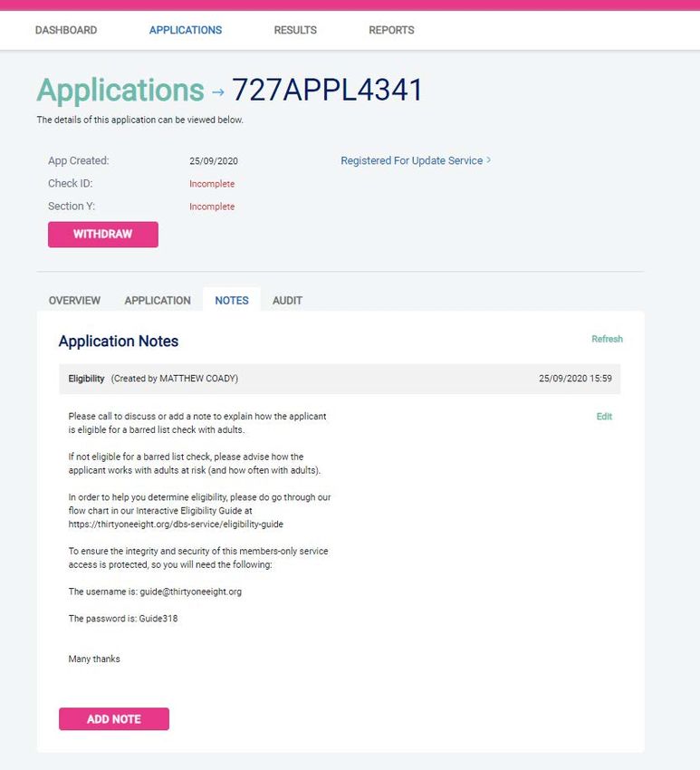The width and height of the screenshot is (700, 770).
Task: Click the Applications breadcrumb heading
Action: [x=120, y=91]
